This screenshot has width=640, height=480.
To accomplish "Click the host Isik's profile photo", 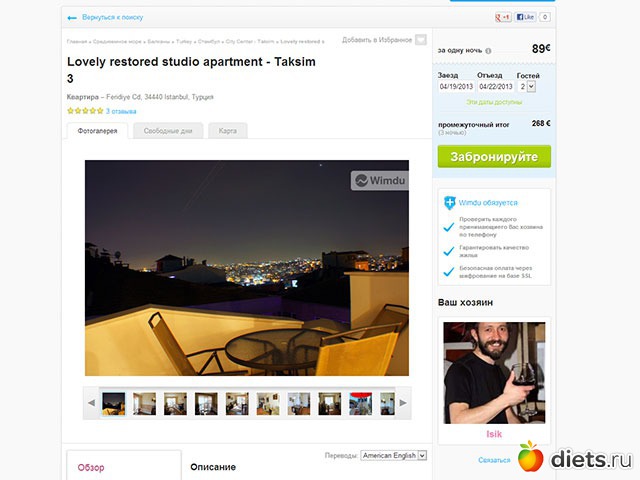I will tap(494, 373).
